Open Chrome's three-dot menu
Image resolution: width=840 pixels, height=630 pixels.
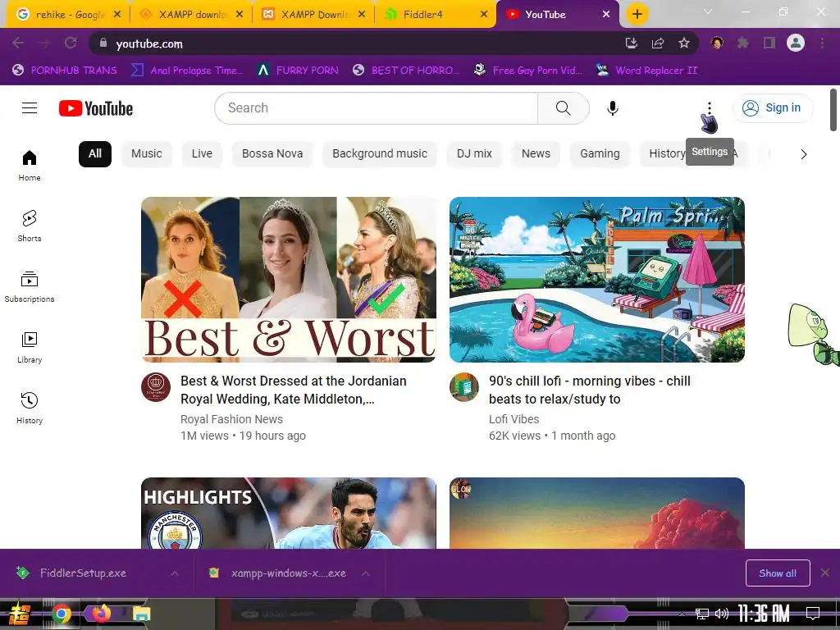tap(822, 43)
